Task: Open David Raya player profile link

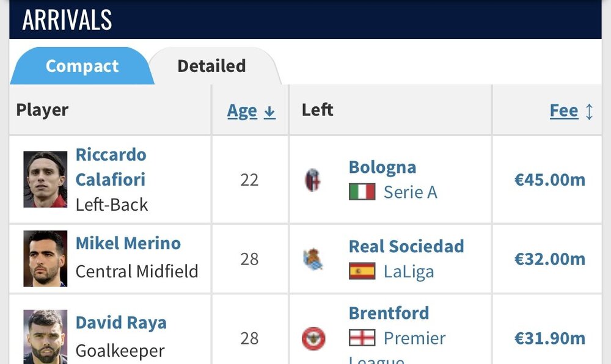Action: [x=121, y=322]
